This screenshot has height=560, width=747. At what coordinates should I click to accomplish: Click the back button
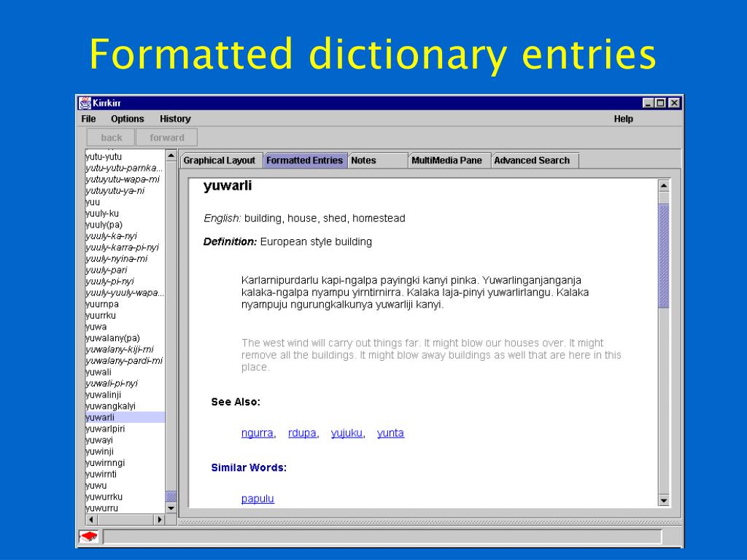[x=111, y=138]
